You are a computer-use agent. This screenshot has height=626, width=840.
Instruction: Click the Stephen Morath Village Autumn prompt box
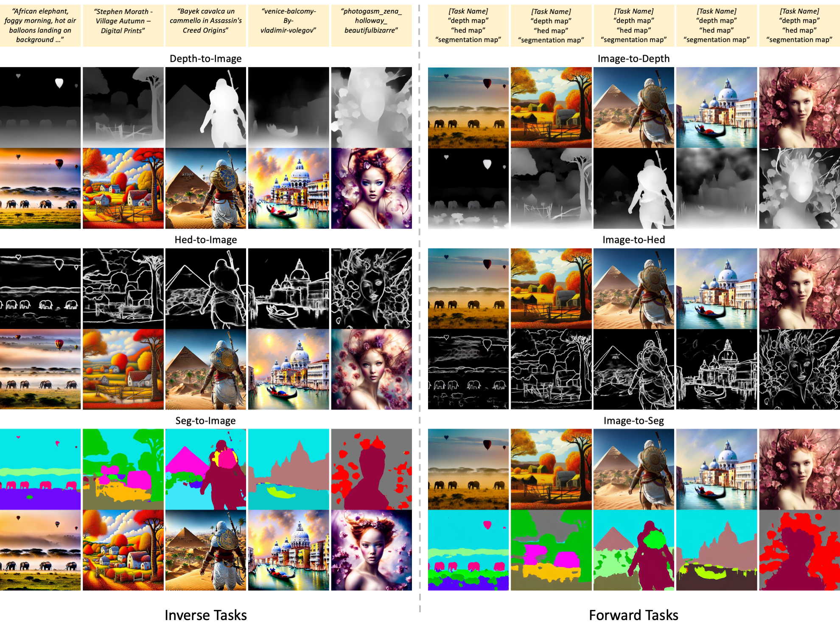(123, 25)
